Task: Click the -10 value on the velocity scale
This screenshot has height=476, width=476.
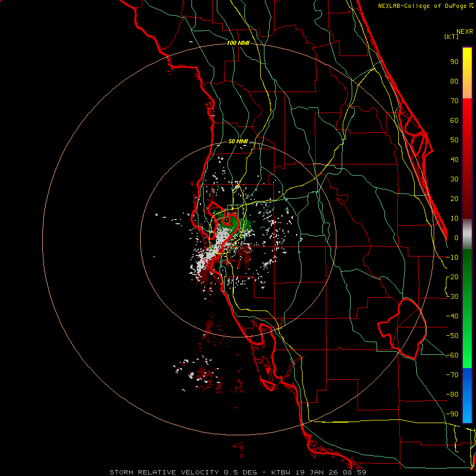Action: click(x=452, y=258)
